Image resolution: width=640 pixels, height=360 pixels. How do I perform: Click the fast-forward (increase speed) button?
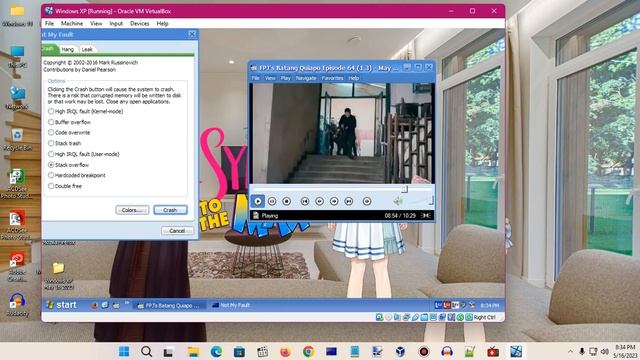tap(334, 201)
